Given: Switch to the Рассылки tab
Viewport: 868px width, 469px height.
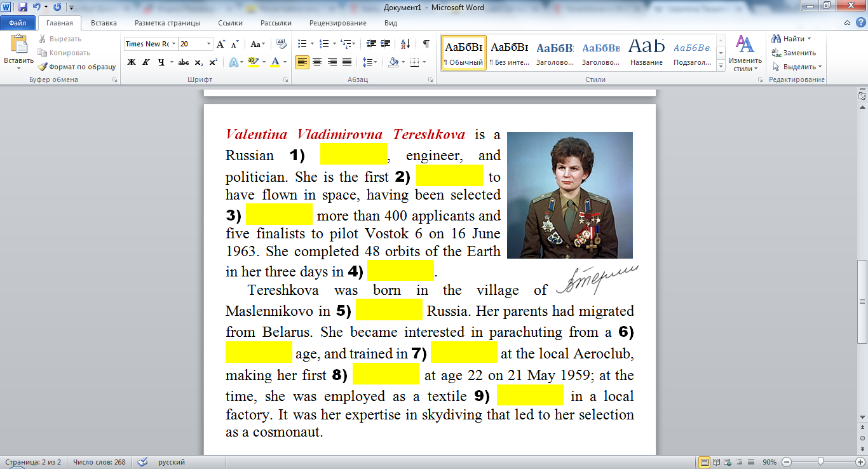Looking at the screenshot, I should click(276, 23).
